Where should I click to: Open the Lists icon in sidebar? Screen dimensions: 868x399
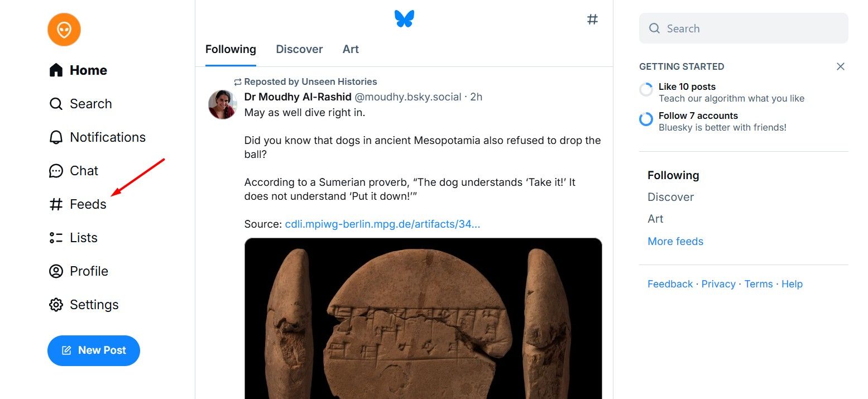(56, 238)
